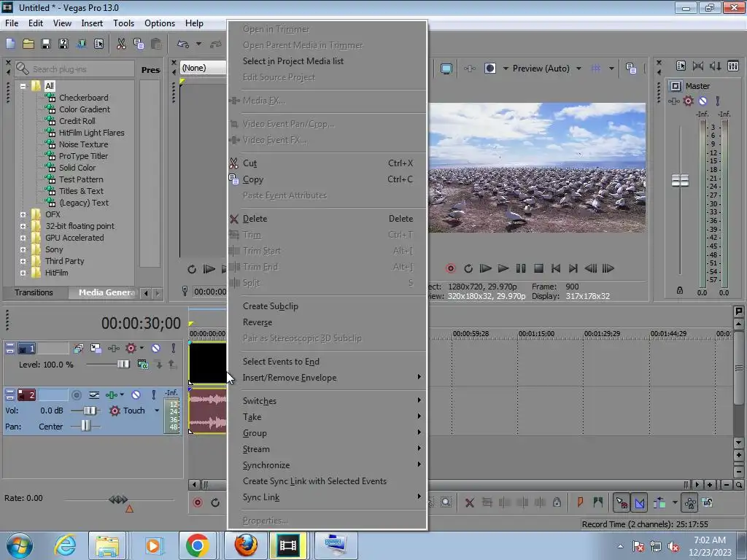
Task: Click the Split Screen View icon
Action: 489,69
